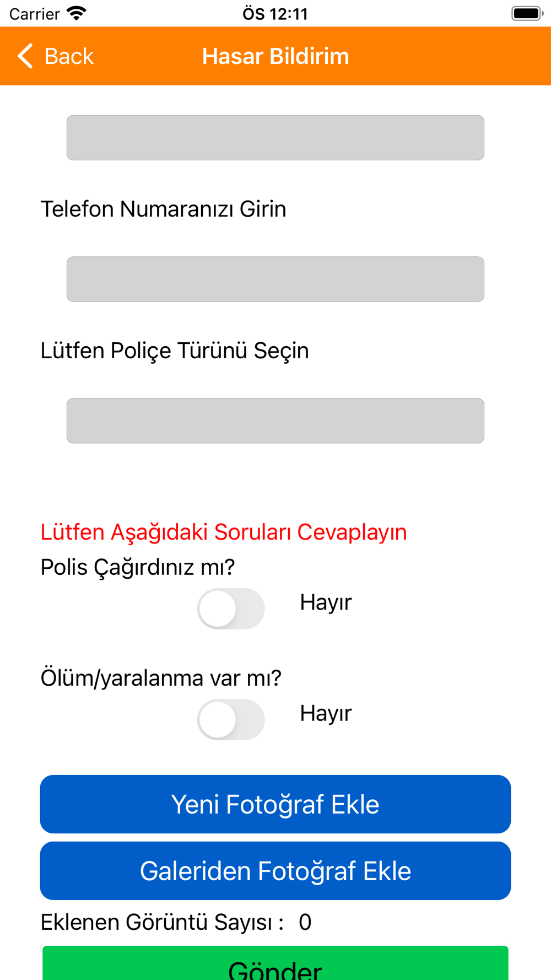Submit the form with Gönder button
551x980 pixels.
(x=275, y=963)
